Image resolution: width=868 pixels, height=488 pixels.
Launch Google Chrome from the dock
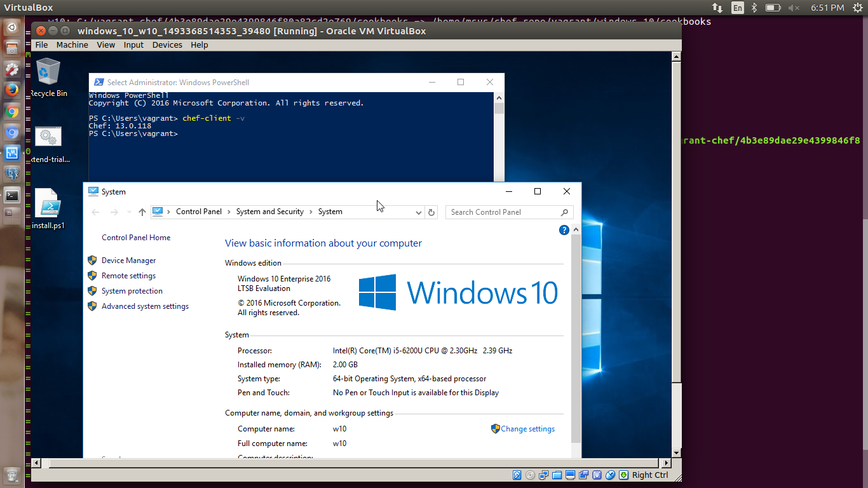click(12, 111)
